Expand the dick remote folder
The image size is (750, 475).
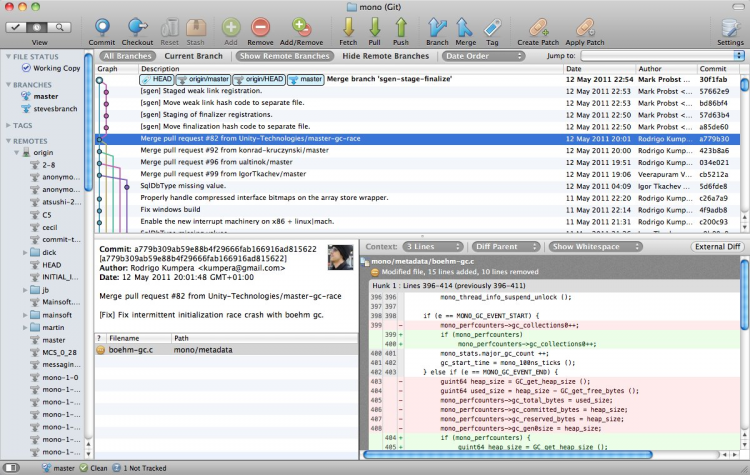pos(24,253)
